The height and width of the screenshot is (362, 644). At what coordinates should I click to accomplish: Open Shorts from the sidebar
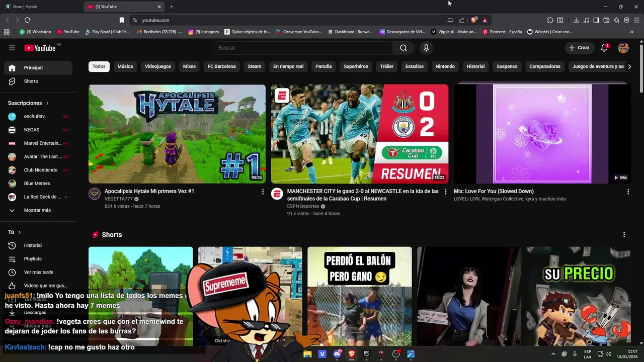[x=38, y=81]
